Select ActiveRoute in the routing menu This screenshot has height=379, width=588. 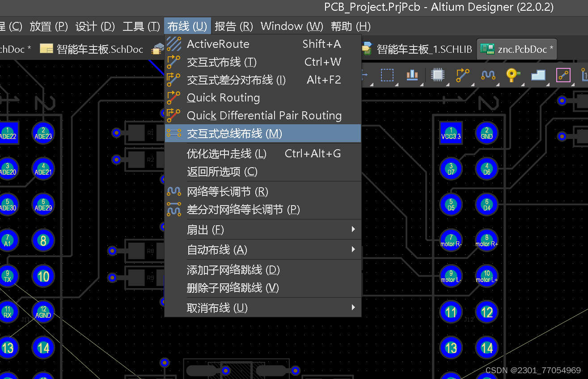point(263,44)
